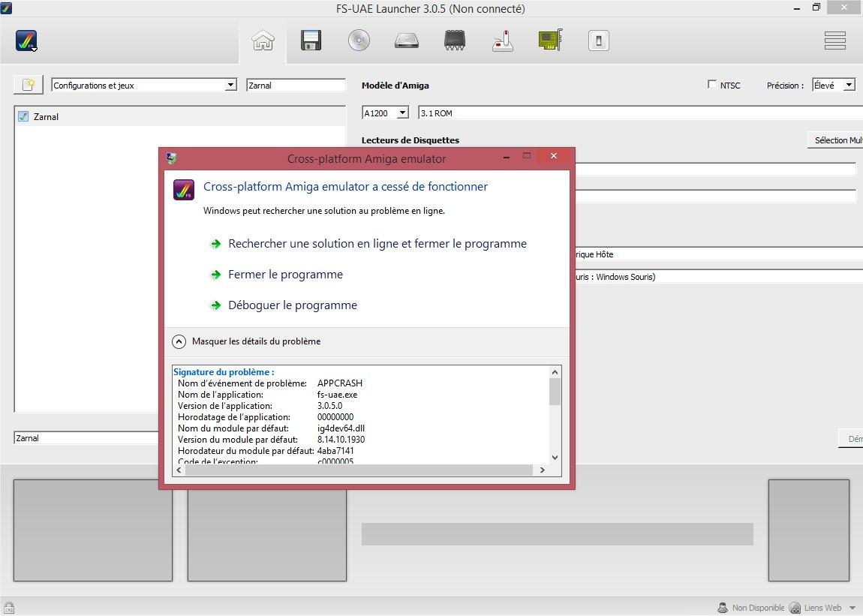Click the FS-UAE icon in crash dialog

(x=184, y=190)
